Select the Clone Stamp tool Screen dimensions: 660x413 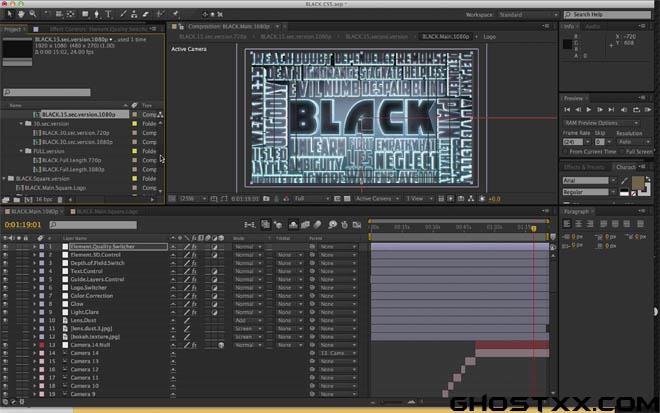[134, 14]
